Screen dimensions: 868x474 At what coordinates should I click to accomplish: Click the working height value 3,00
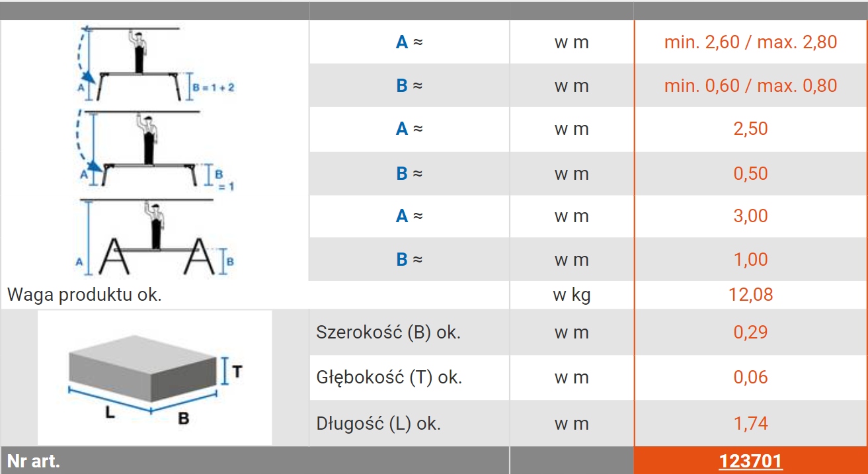(750, 216)
